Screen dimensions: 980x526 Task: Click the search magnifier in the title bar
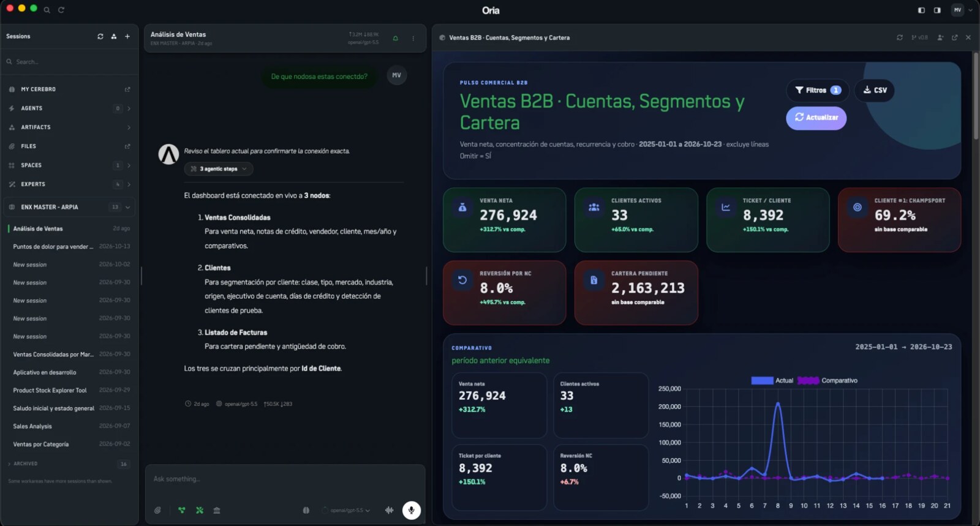click(47, 10)
